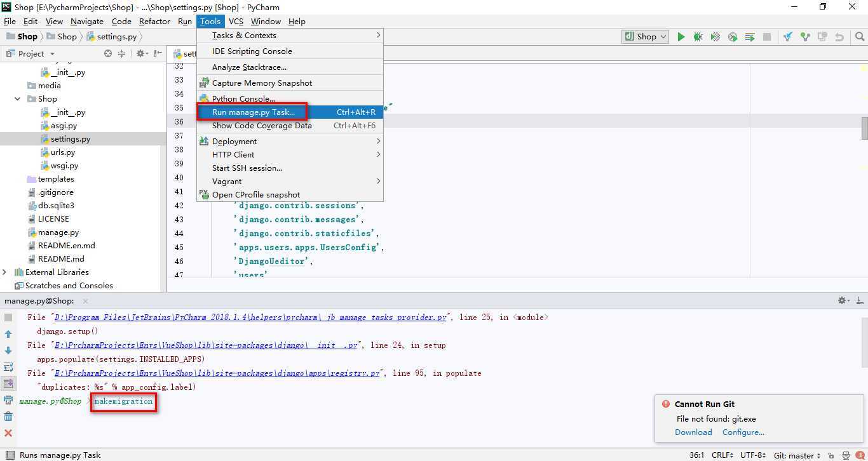Choose Capture Memory Snapshot
The image size is (868, 461).
click(290, 83)
